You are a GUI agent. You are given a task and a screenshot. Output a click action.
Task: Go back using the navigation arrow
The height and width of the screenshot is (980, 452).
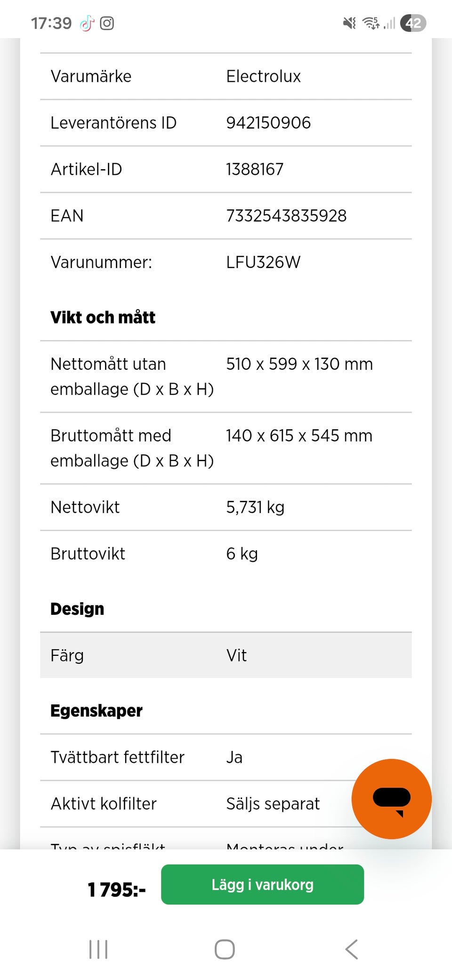click(x=352, y=949)
